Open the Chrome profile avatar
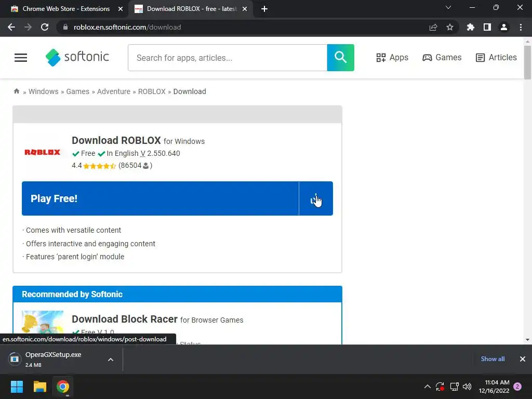The width and height of the screenshot is (532, 399). point(504,27)
